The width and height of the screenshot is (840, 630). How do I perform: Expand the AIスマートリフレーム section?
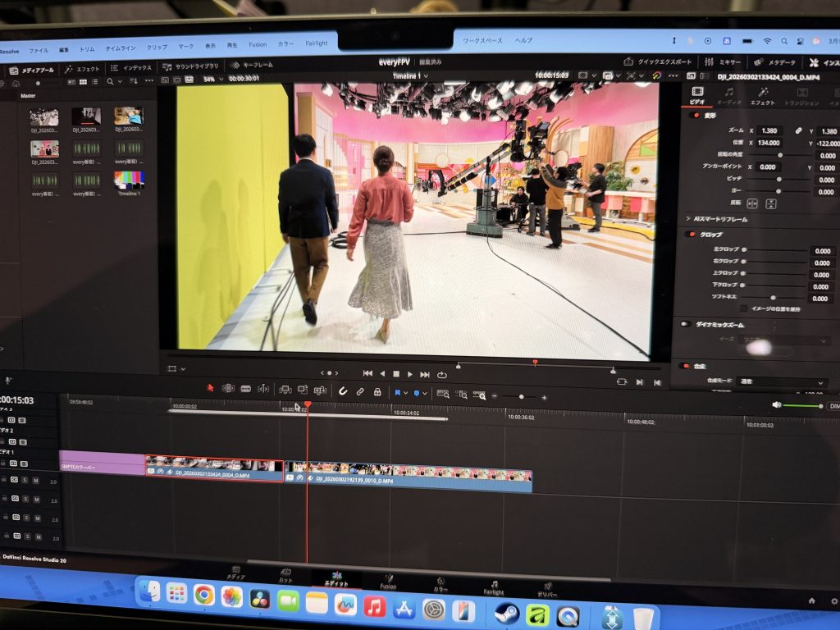(x=687, y=219)
